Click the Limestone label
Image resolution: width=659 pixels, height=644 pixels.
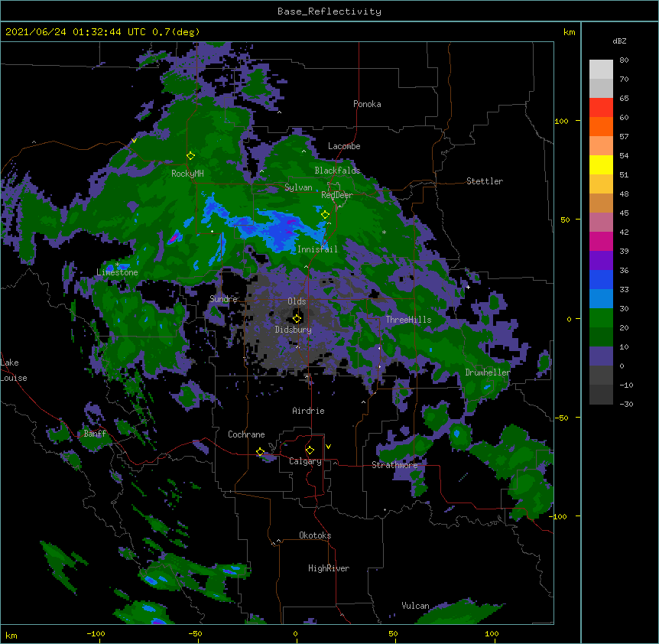pos(117,272)
